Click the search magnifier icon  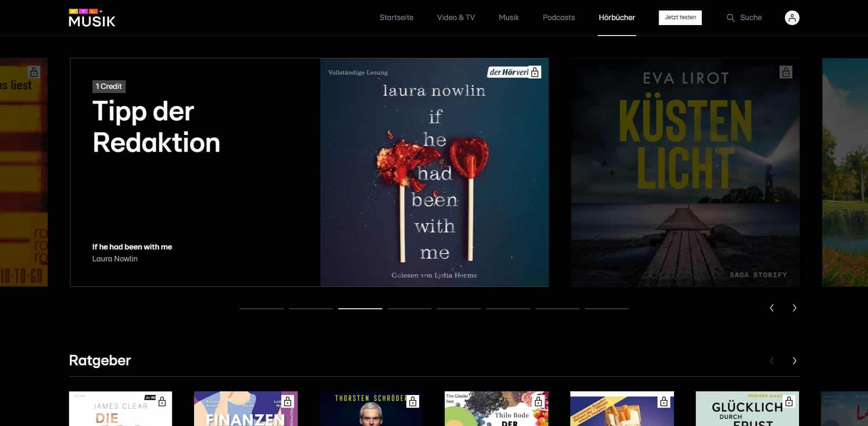pos(731,18)
